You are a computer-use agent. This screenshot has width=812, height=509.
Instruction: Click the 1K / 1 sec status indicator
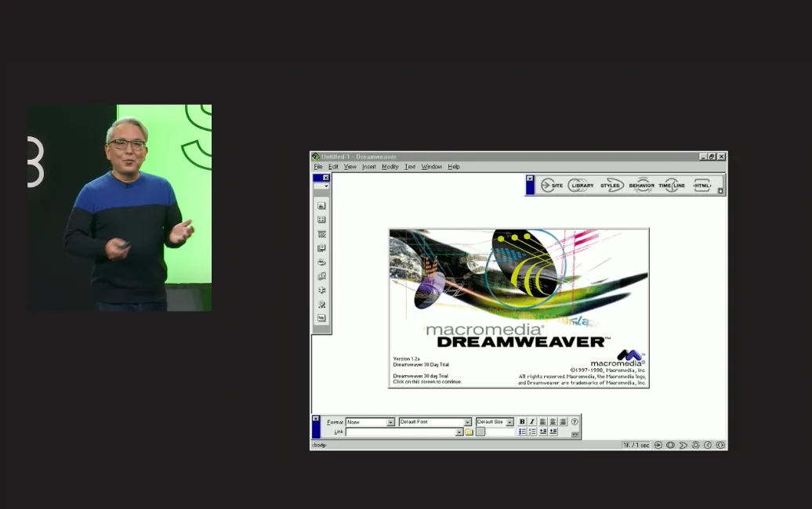click(x=636, y=445)
